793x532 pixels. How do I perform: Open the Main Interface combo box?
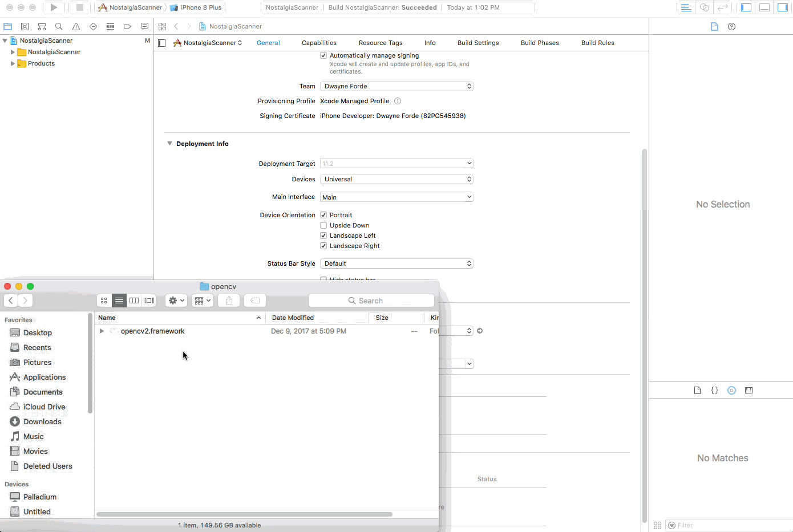pos(397,197)
